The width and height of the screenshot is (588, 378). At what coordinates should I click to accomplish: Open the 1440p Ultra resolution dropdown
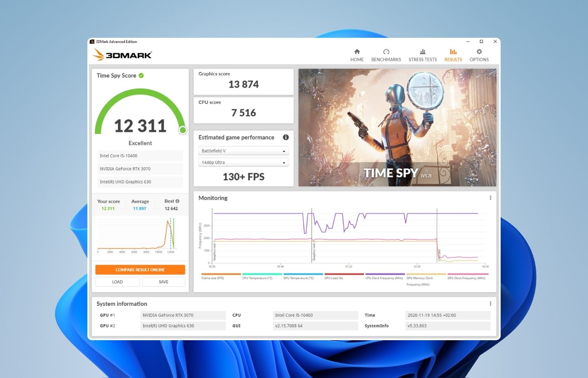pyautogui.click(x=243, y=163)
